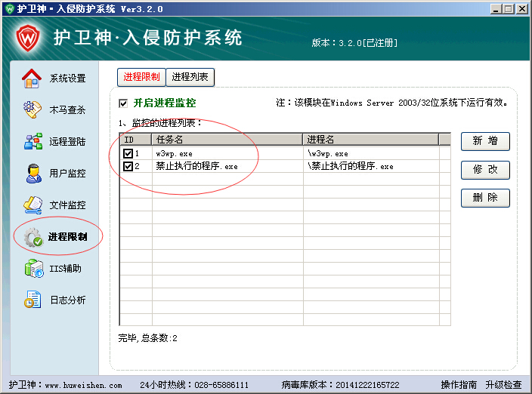This screenshot has height=394, width=532.
Task: Select the 禁止执行的程序.exe task name cell
Action: point(227,166)
